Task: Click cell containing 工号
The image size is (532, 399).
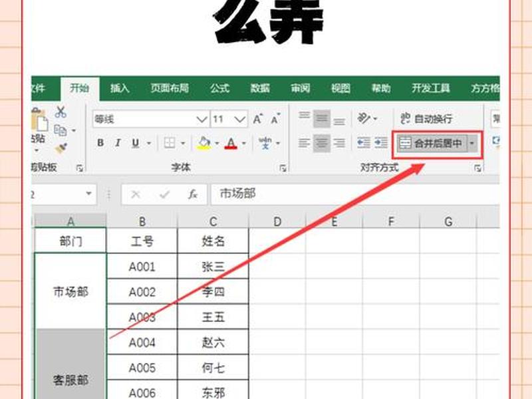Action: click(142, 241)
